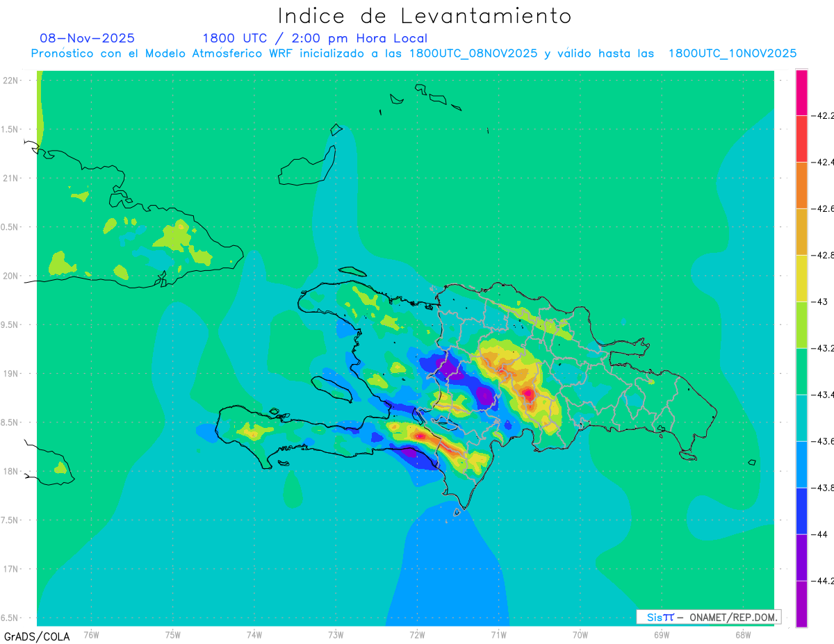The image size is (834, 644).
Task: Select the purple color scale segment below -44
Action: click(801, 557)
